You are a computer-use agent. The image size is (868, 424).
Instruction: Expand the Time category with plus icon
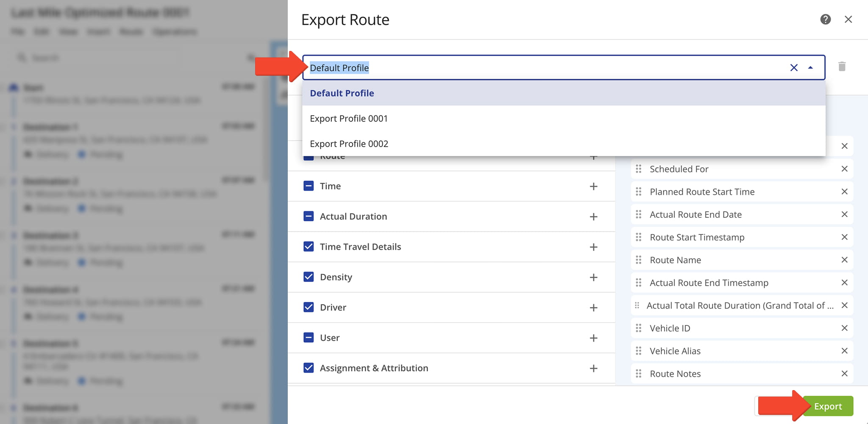click(593, 187)
